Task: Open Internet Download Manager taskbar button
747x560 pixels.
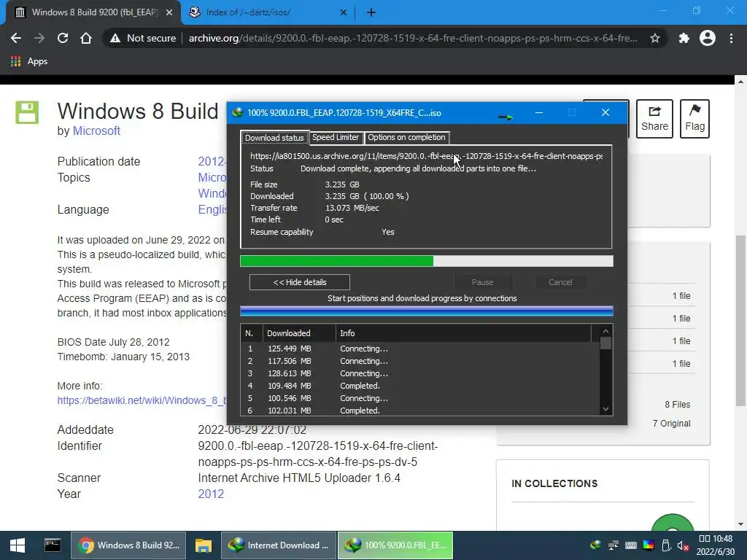Action: click(x=278, y=545)
